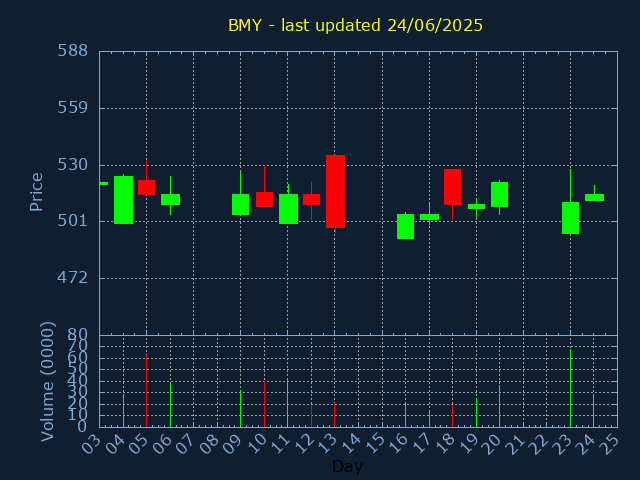Select the 501 price axis label
This screenshot has height=480, width=640.
point(73,221)
